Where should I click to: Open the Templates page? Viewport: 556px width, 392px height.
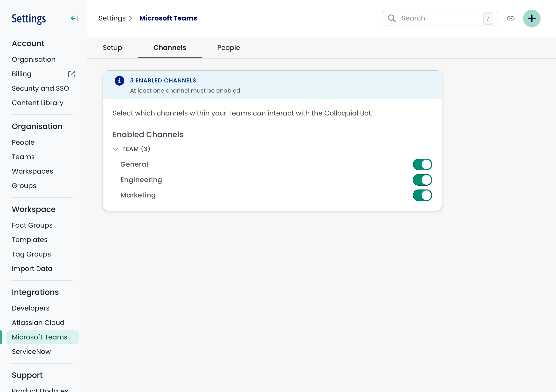tap(29, 240)
